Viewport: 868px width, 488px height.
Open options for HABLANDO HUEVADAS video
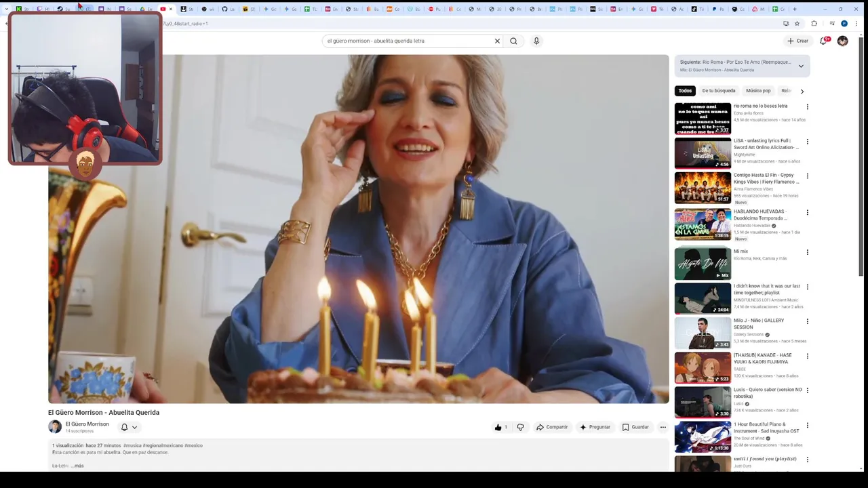click(x=807, y=212)
